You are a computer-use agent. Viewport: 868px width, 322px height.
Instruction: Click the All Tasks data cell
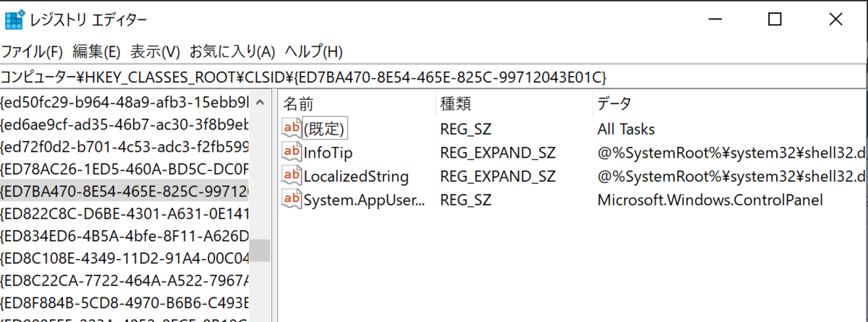point(626,130)
